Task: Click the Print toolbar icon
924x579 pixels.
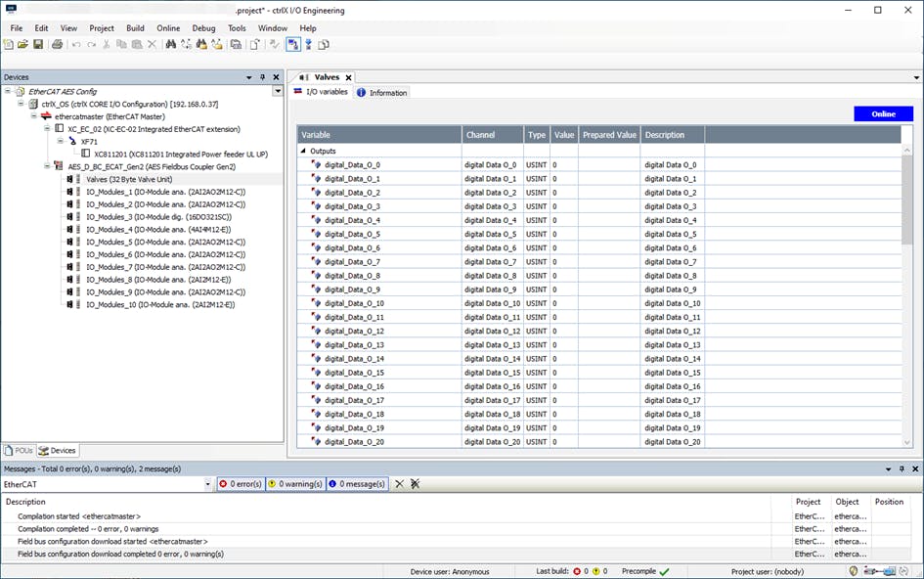Action: coord(57,44)
